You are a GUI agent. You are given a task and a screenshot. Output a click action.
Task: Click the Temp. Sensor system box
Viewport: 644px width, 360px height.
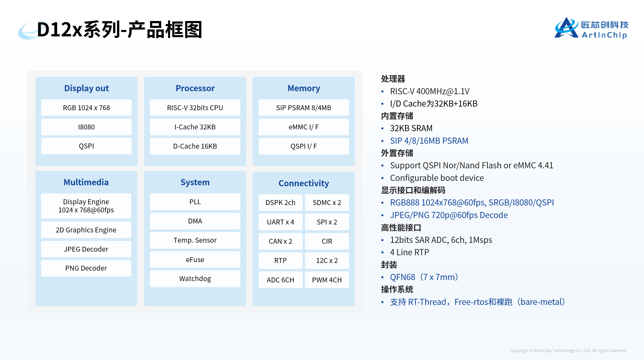pos(195,240)
